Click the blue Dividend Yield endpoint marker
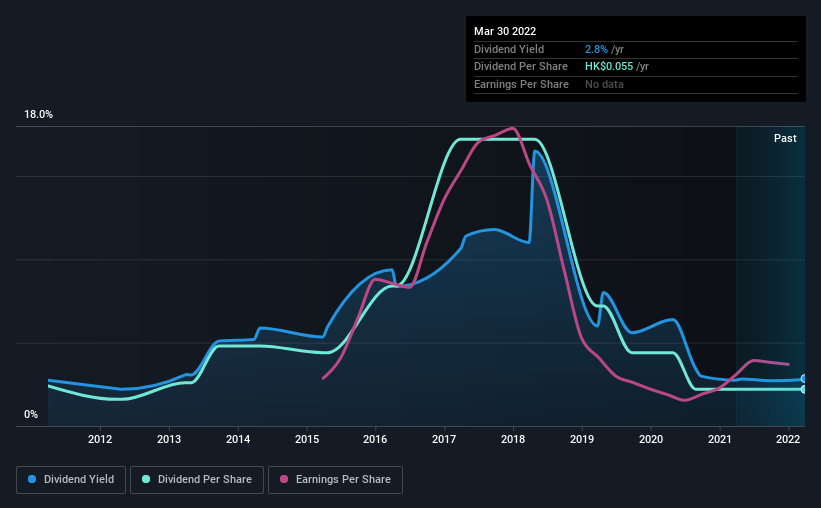The image size is (821, 508). coord(804,379)
